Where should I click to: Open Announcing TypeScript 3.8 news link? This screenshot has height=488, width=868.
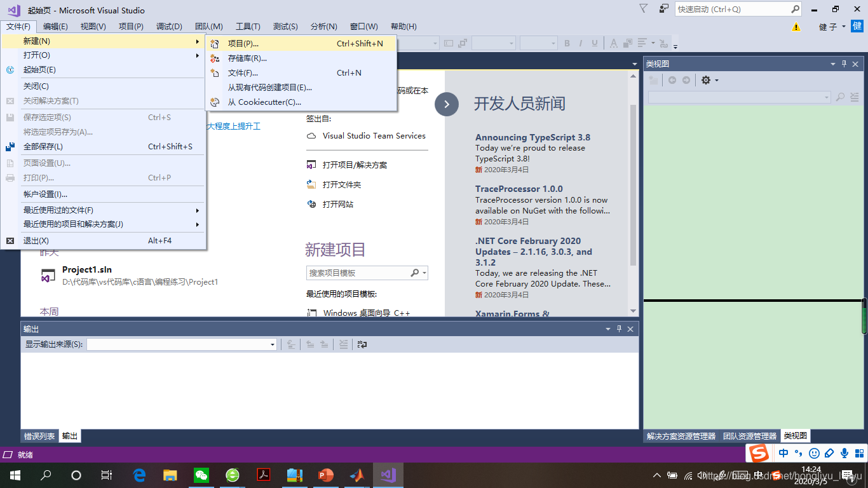click(x=532, y=137)
